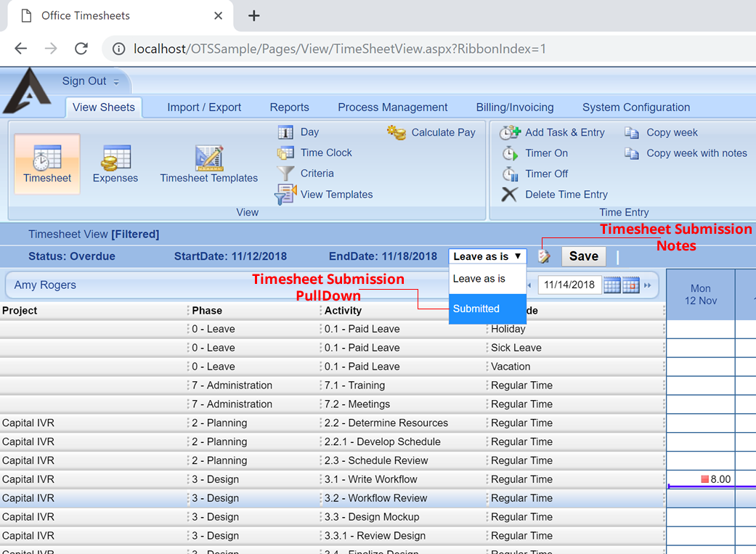Start the timer with Timer On
The width and height of the screenshot is (756, 554).
coord(546,153)
